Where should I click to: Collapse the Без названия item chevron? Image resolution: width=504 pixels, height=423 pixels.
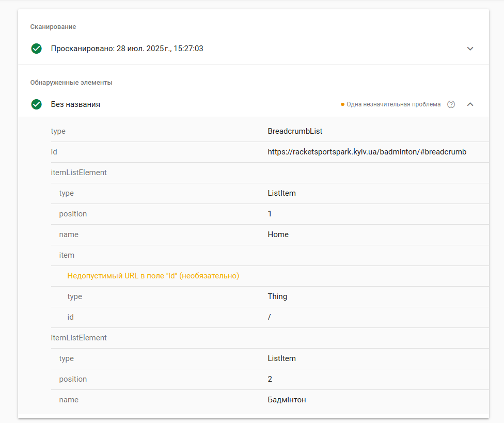[x=470, y=104]
